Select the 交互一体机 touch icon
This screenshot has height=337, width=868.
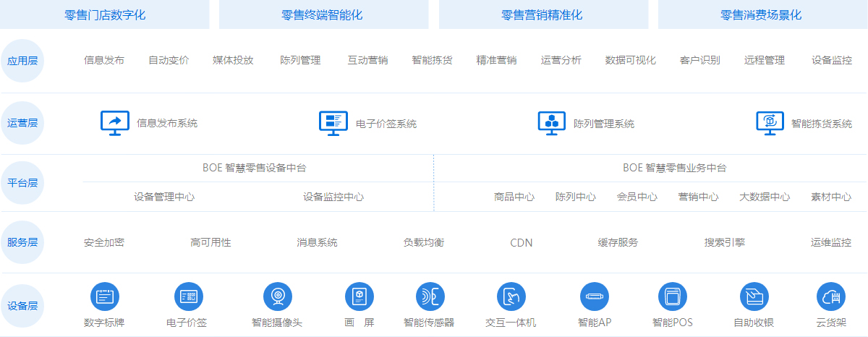pyautogui.click(x=511, y=297)
